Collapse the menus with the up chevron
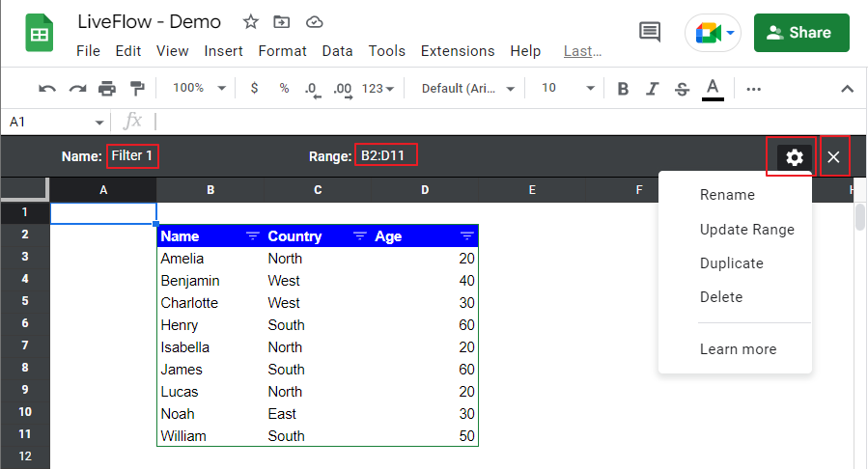868x469 pixels. (847, 89)
